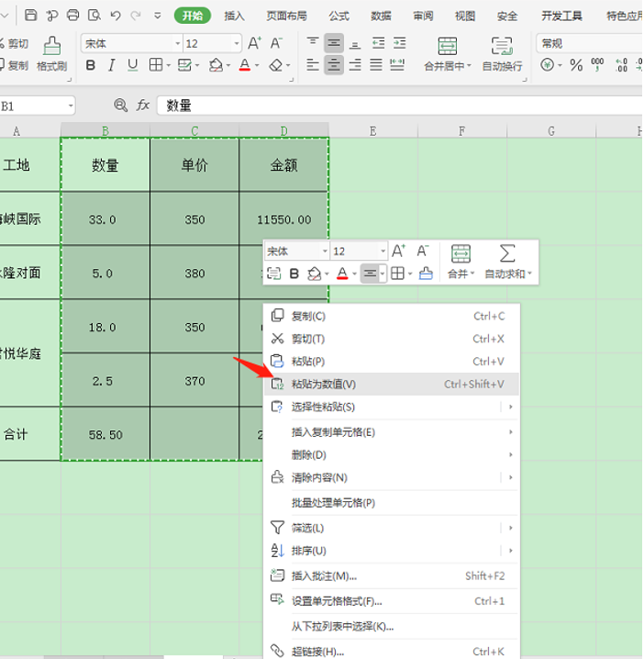Click the currency format icon
The height and width of the screenshot is (659, 644).
tap(548, 65)
